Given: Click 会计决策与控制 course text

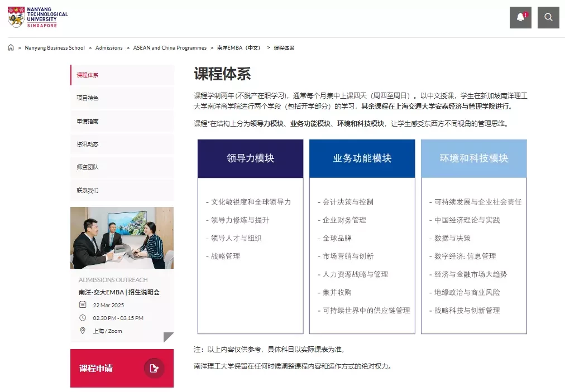Looking at the screenshot, I should (348, 202).
